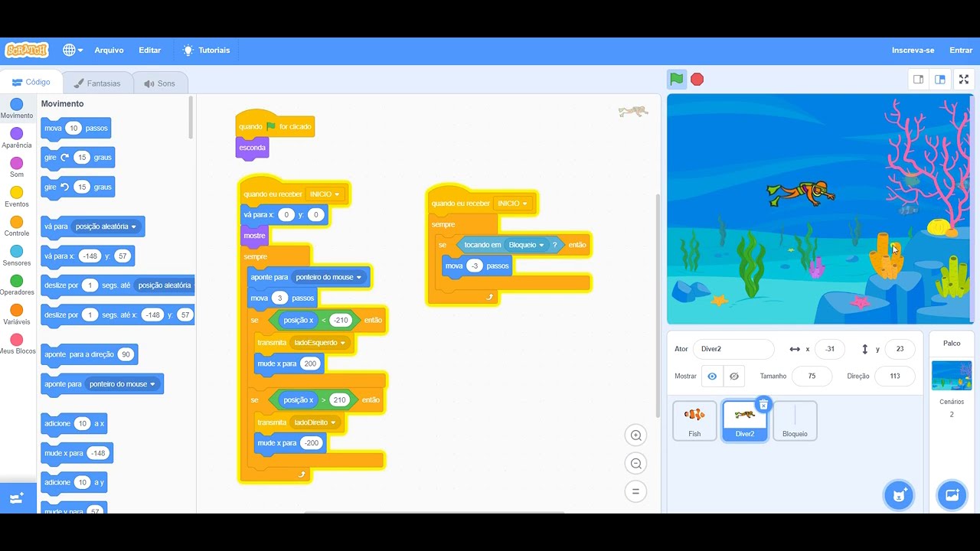Open the Bloqueio dropdown in tocando em block
The width and height of the screenshot is (980, 551).
(527, 245)
